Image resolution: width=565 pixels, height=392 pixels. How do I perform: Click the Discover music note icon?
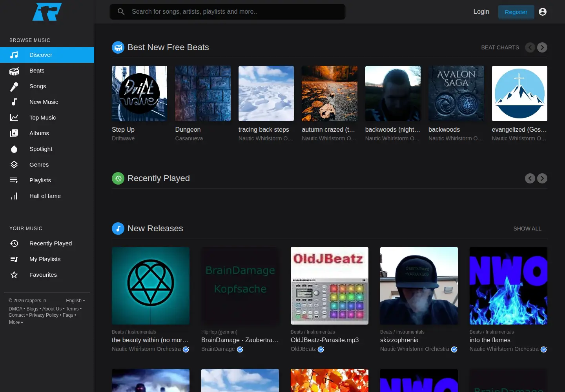click(14, 55)
